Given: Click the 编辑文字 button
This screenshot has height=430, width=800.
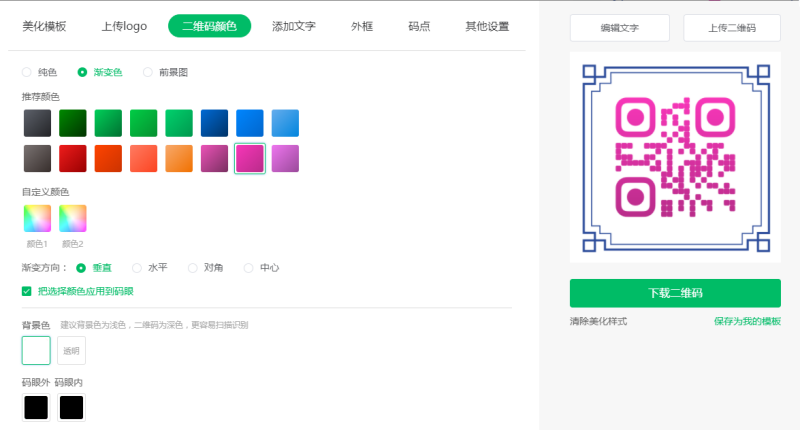Looking at the screenshot, I should 619,28.
